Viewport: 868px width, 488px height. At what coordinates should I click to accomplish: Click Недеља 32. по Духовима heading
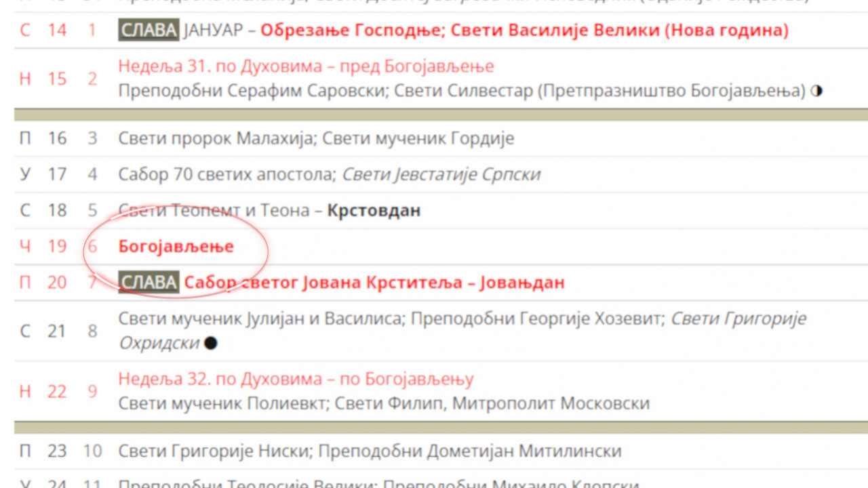click(295, 378)
